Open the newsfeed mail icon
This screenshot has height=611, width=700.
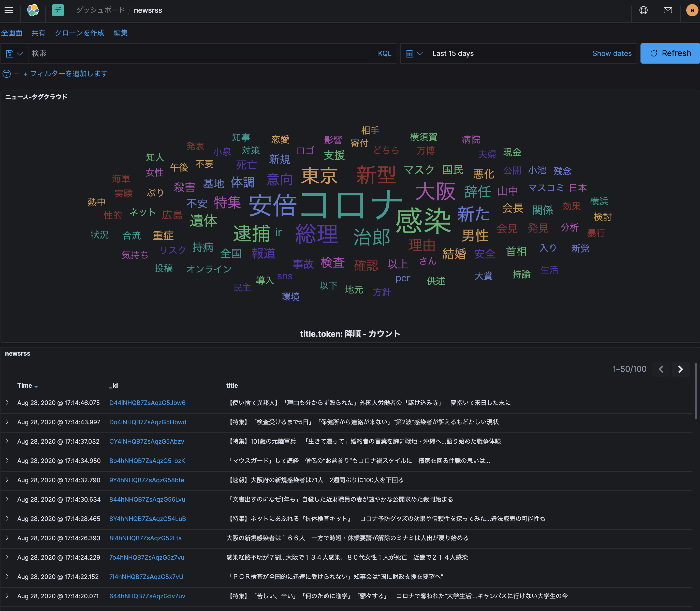(x=668, y=10)
